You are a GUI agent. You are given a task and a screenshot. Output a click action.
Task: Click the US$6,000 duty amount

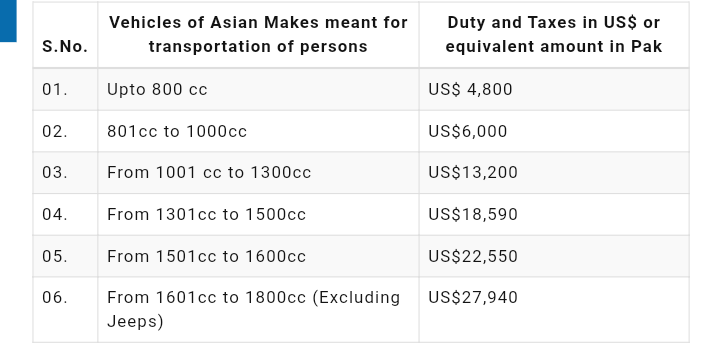pos(468,131)
